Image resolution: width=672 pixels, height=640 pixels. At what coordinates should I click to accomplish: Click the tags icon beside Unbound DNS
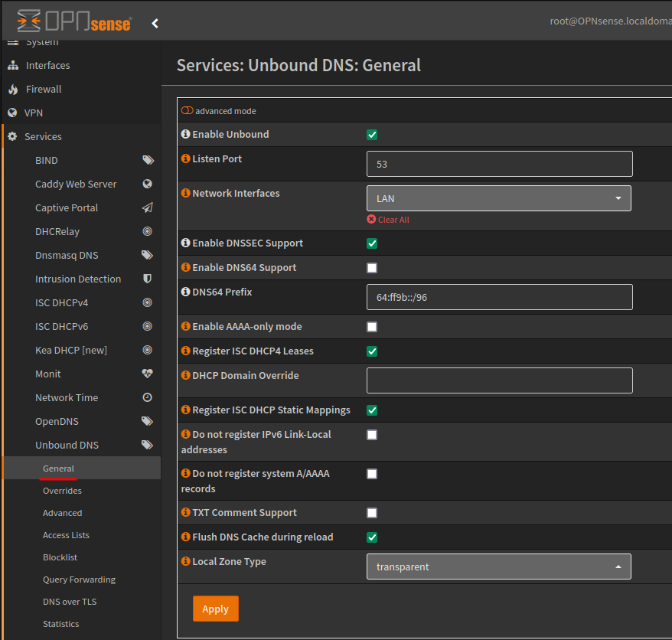pos(148,445)
